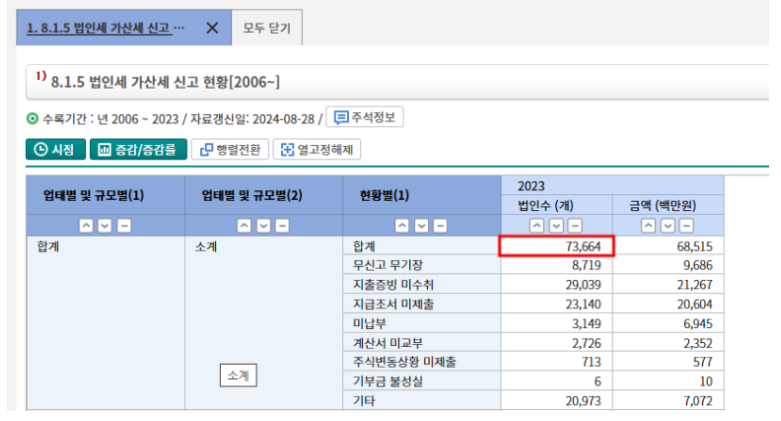Reset sorting on 현황별(1) column
The height and width of the screenshot is (421, 781).
point(440,226)
